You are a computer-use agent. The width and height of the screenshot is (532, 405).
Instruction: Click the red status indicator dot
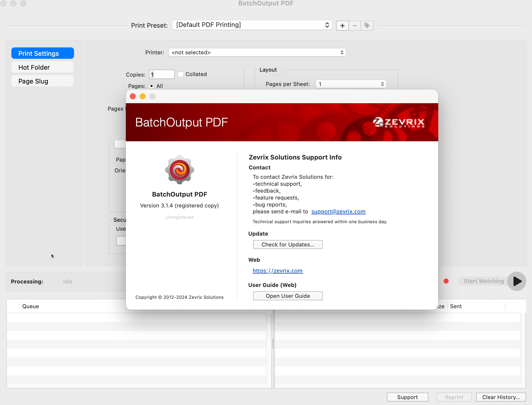pos(446,281)
